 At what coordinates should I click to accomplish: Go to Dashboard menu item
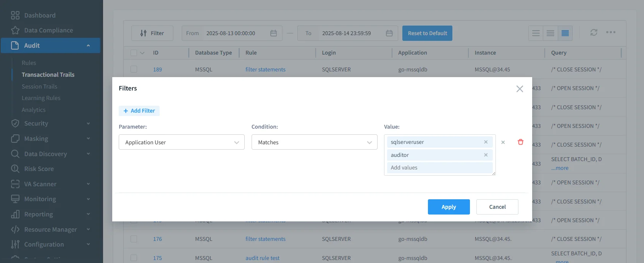pyautogui.click(x=40, y=15)
